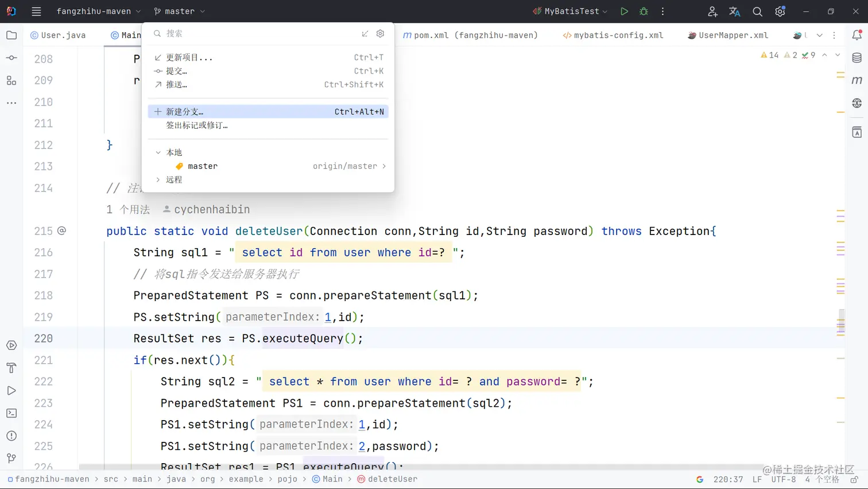The image size is (868, 489).
Task: Click fangzhihu-maven breadcrumb
Action: 49,479
